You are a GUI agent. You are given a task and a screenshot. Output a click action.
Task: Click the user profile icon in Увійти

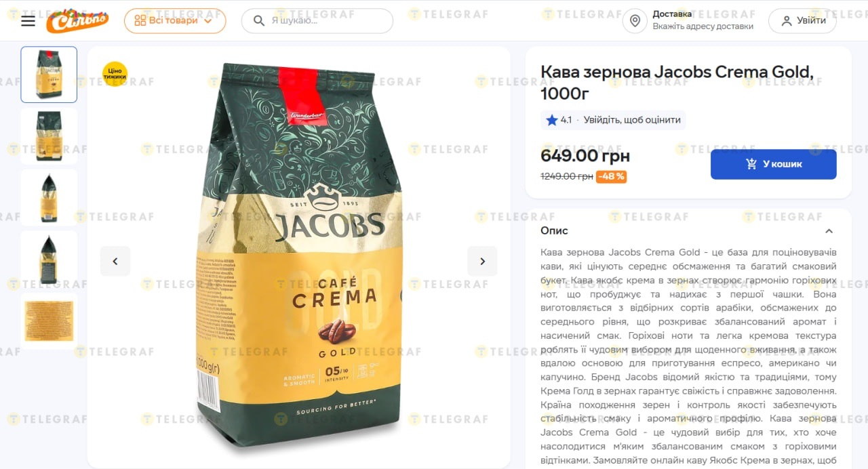(787, 21)
